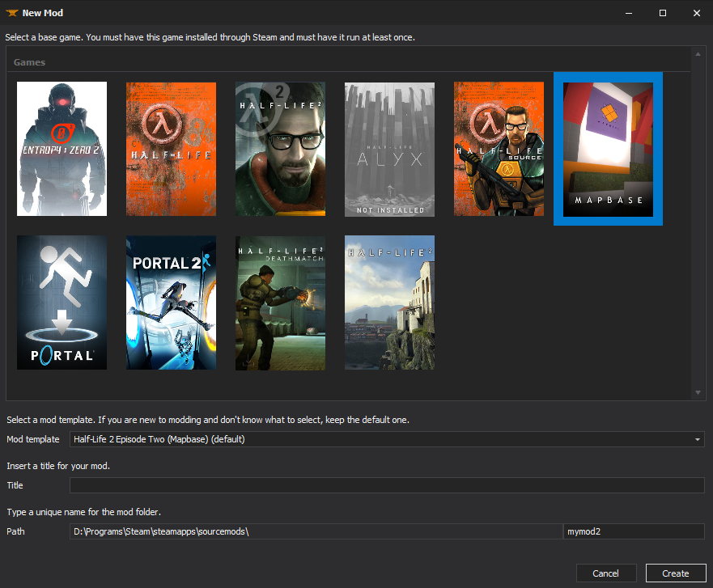The width and height of the screenshot is (713, 588).
Task: Select the Portal 2 game cover
Action: pos(171,302)
